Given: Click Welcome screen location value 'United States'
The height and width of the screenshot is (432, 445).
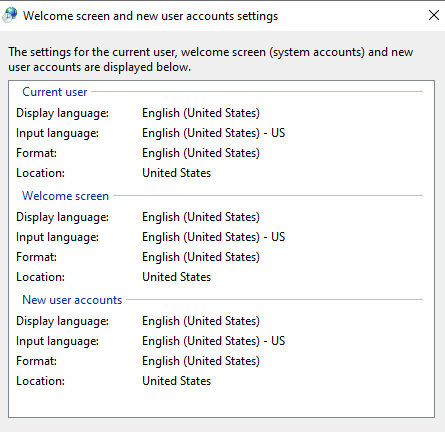Looking at the screenshot, I should [x=177, y=277].
